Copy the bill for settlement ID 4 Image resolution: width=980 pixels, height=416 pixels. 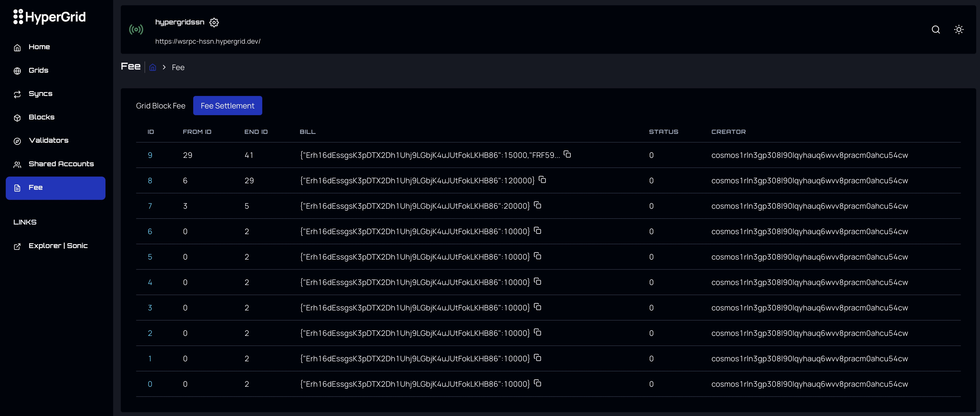coord(537,281)
